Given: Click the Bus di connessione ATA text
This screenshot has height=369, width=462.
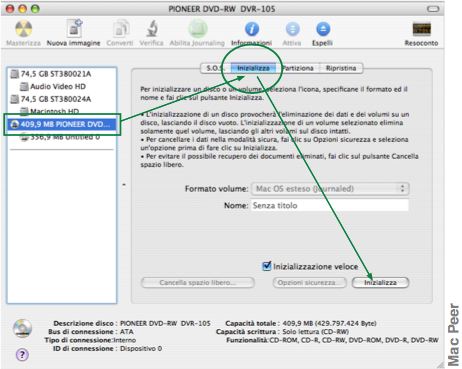Looking at the screenshot, I should point(127,332).
